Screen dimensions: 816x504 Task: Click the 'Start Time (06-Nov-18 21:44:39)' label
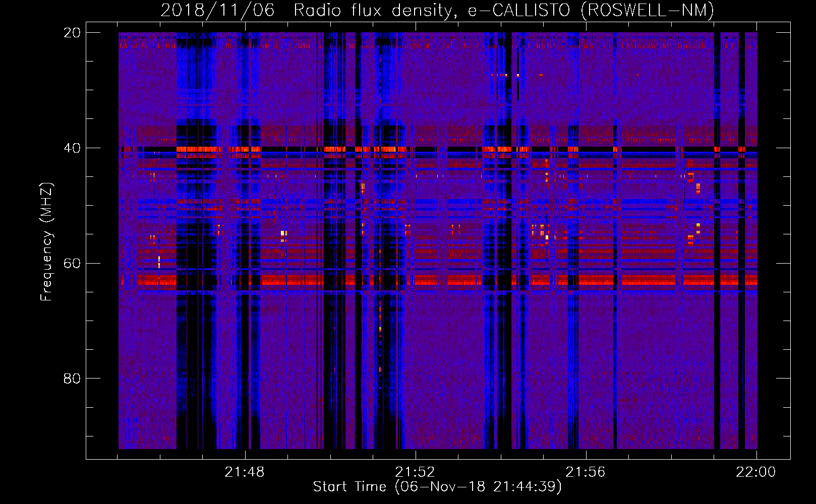[x=437, y=487]
